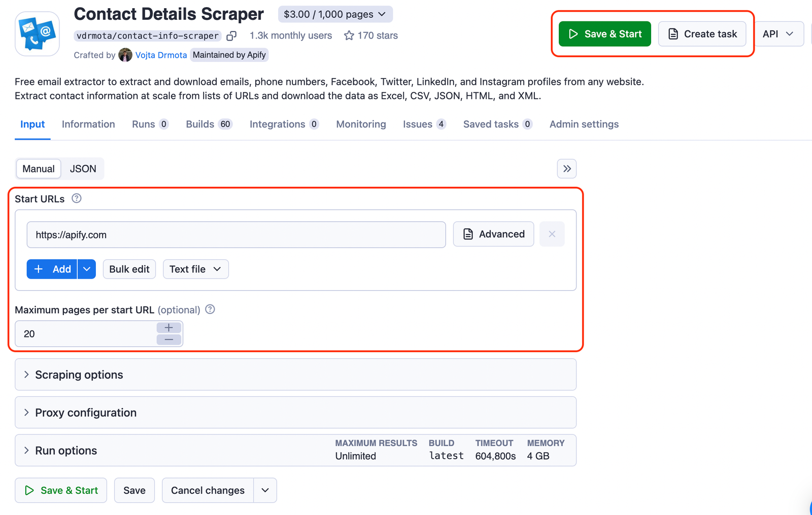
Task: Click the Contact Details Scraper logo
Action: pos(37,33)
